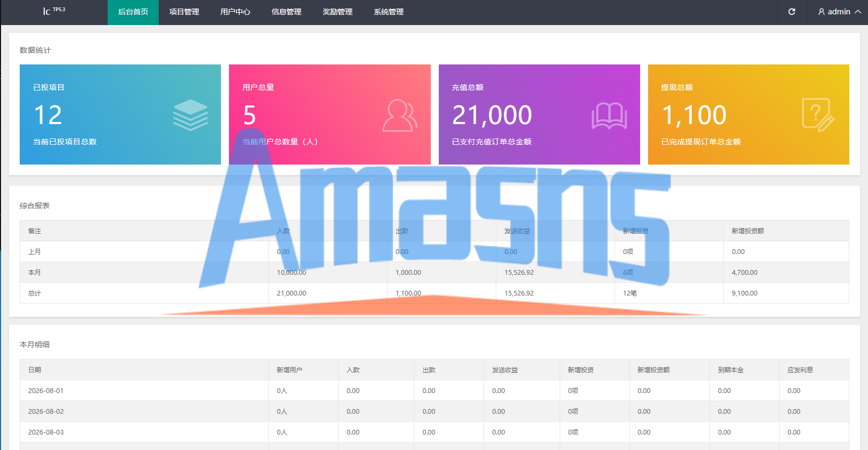
Task: Click the 用户总量 value 5
Action: coord(249,115)
